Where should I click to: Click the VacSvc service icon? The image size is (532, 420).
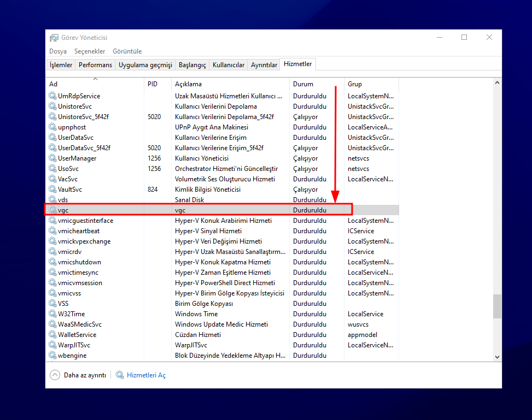coord(52,179)
